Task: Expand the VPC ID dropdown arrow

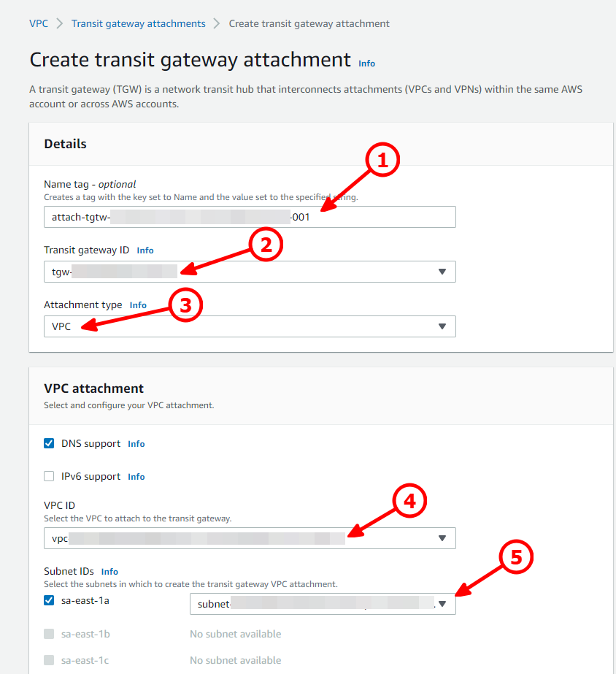Action: click(x=442, y=538)
